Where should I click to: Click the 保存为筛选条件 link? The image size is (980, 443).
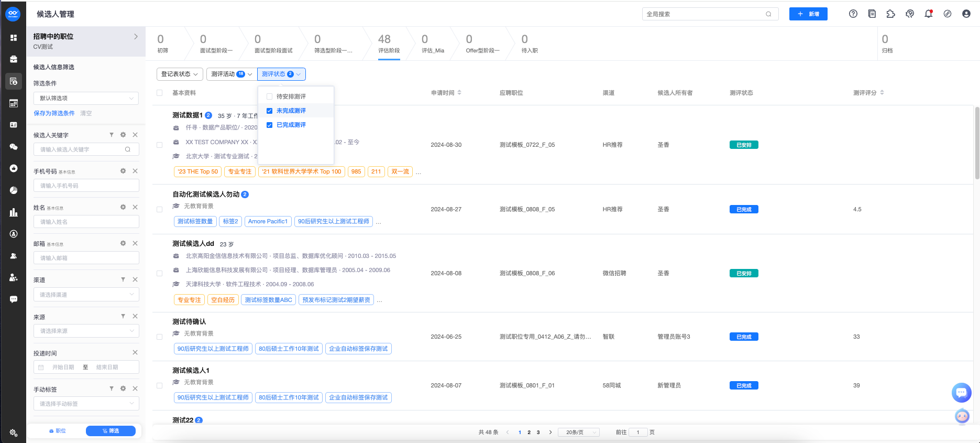click(54, 113)
